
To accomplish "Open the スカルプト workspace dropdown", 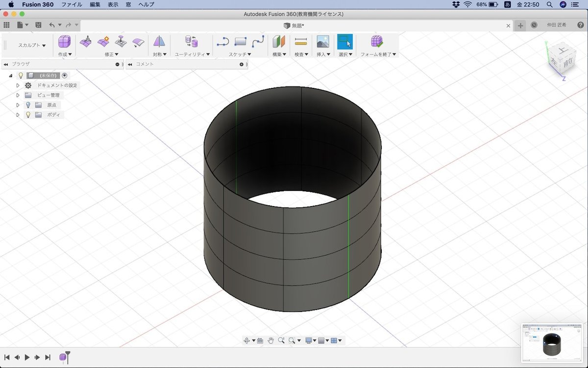I will click(x=32, y=45).
